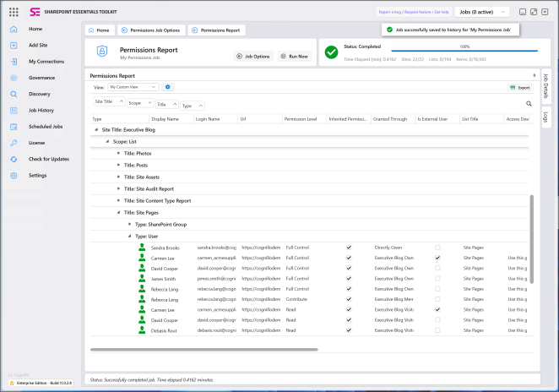Click the Permissions Report shield lock icon

click(102, 51)
